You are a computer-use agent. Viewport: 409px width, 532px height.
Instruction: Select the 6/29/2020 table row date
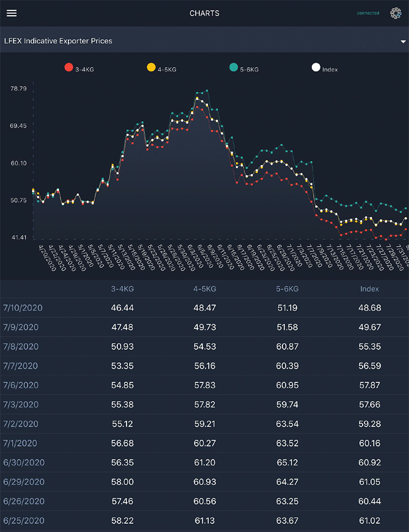click(24, 482)
